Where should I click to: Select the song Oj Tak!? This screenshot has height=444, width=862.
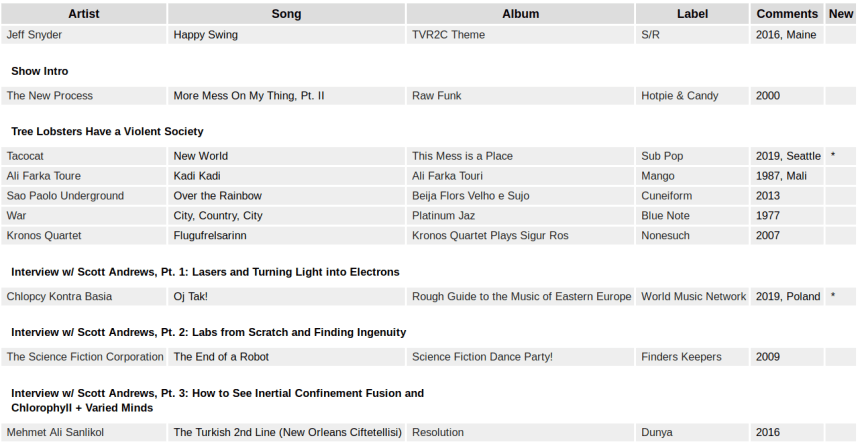pyautogui.click(x=191, y=297)
